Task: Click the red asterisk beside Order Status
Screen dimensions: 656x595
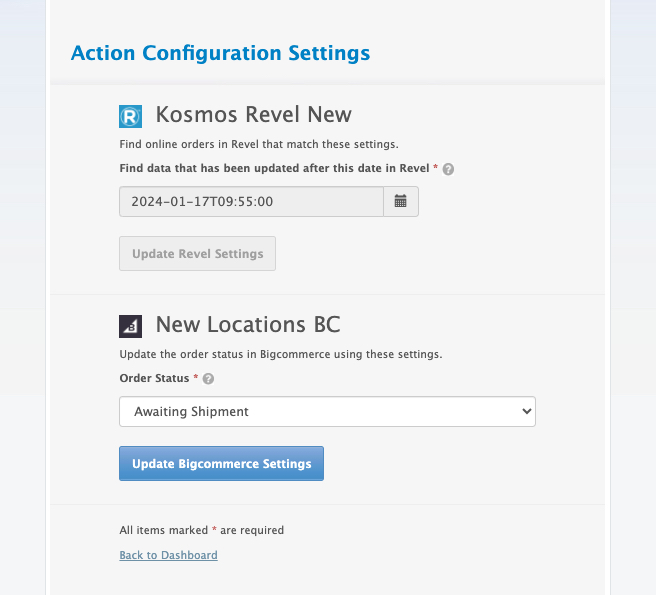Action: pyautogui.click(x=195, y=377)
